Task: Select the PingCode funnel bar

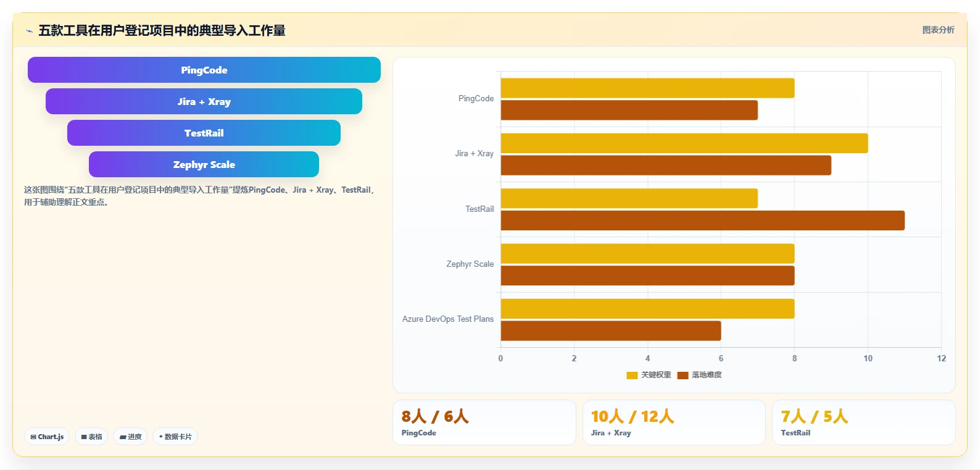Action: pyautogui.click(x=204, y=70)
